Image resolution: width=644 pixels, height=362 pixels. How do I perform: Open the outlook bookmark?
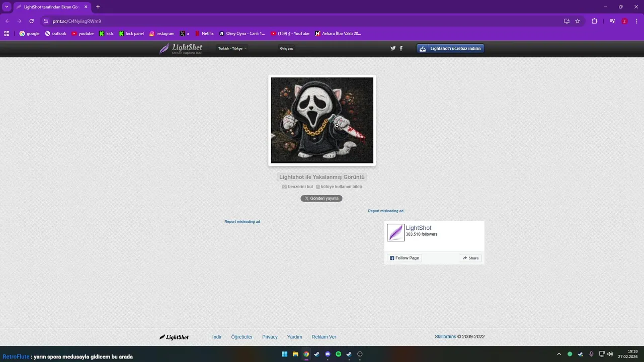pos(55,34)
